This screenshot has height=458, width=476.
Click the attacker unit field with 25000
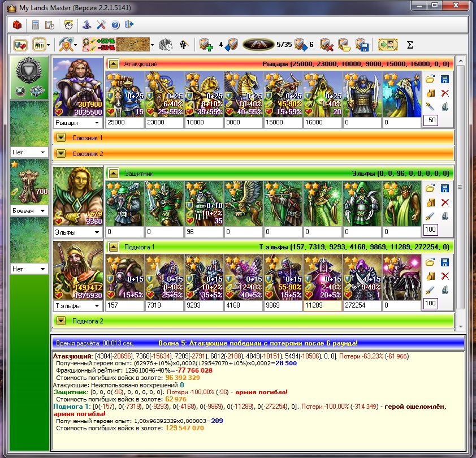pos(125,122)
